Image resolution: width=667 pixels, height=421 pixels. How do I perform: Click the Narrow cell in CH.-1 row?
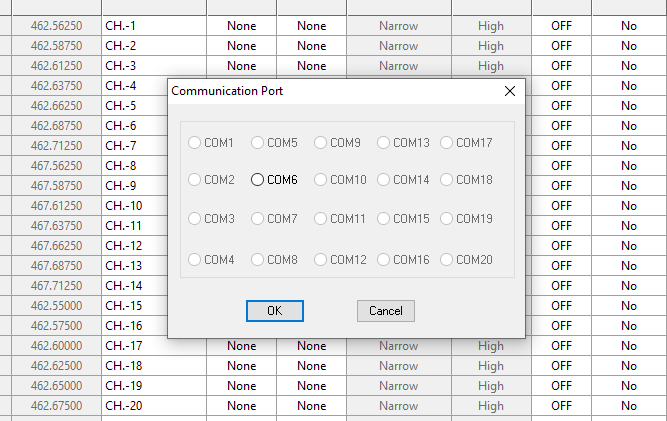tap(399, 26)
